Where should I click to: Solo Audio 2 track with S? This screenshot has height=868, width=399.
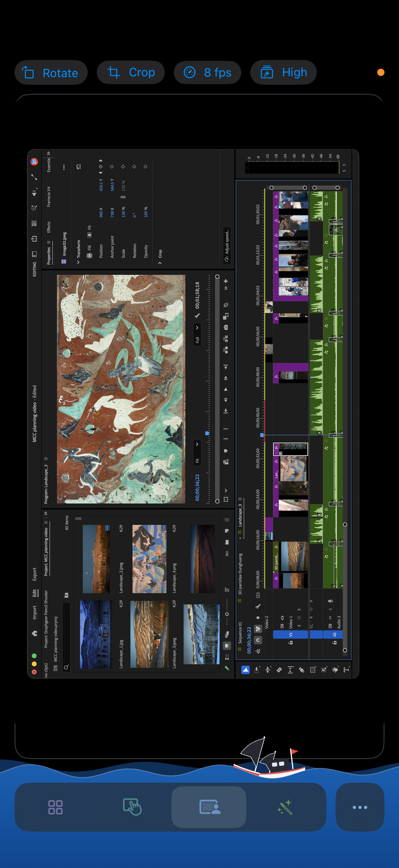(x=330, y=609)
